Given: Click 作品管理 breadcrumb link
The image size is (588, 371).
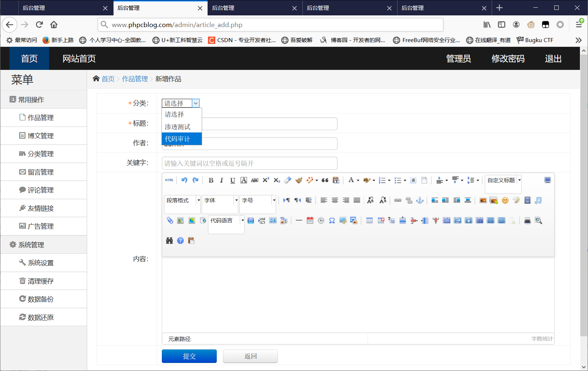Looking at the screenshot, I should point(135,79).
